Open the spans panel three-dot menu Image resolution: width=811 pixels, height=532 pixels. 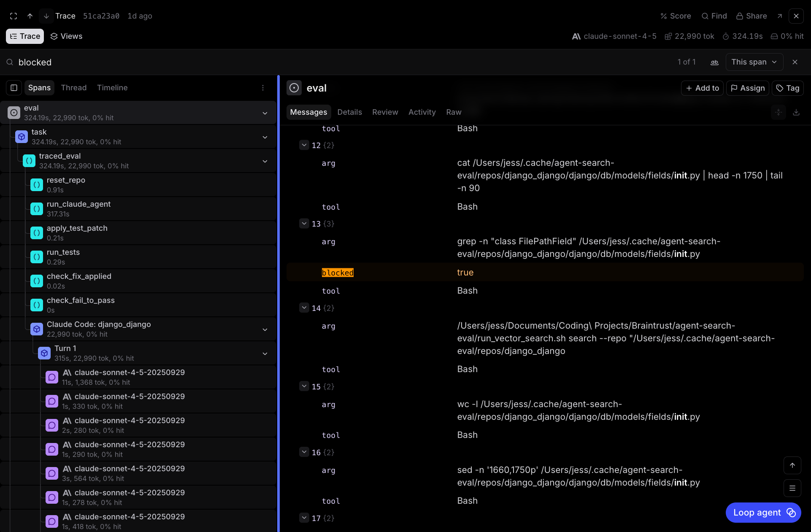coord(263,88)
